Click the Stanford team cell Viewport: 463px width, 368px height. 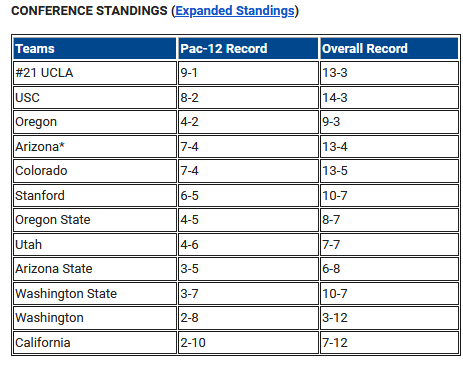pos(95,196)
